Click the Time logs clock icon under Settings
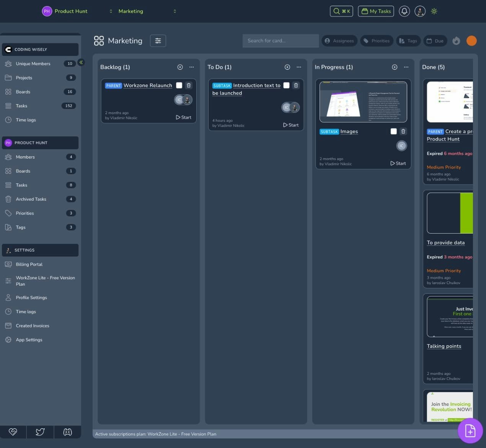The image size is (486, 448). coord(8,312)
